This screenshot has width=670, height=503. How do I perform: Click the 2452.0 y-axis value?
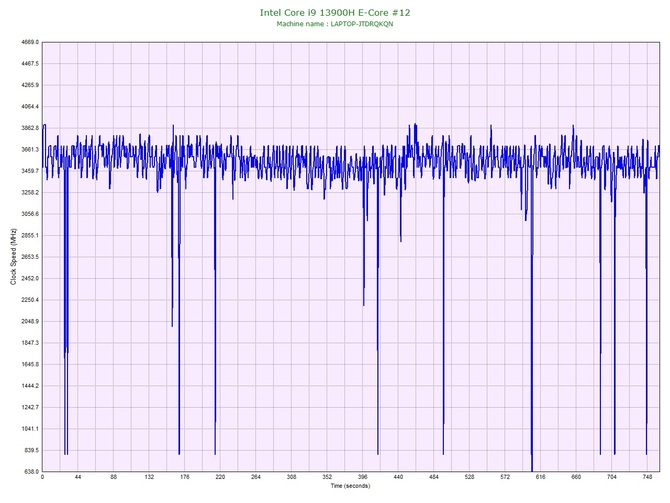(x=30, y=278)
